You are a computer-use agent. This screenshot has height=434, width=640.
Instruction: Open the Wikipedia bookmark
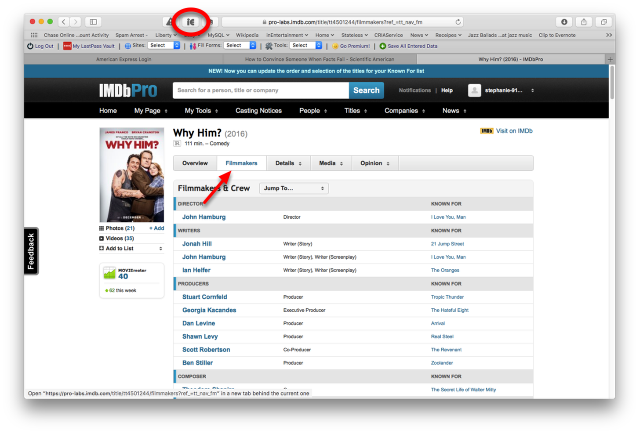[247, 35]
